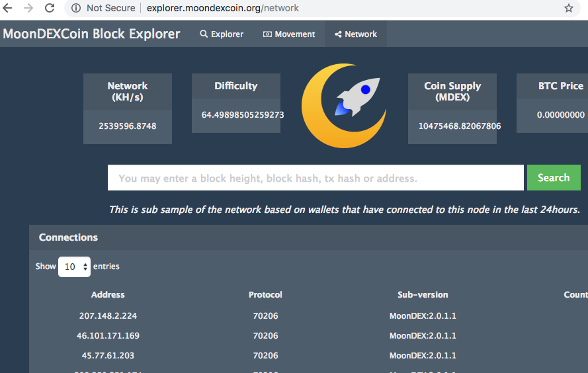
Task: Click the Difficulty stat panel
Action: pos(235,104)
